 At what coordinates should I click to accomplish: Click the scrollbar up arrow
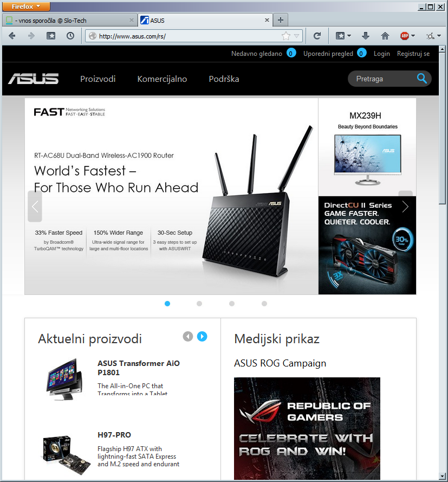tap(442, 49)
